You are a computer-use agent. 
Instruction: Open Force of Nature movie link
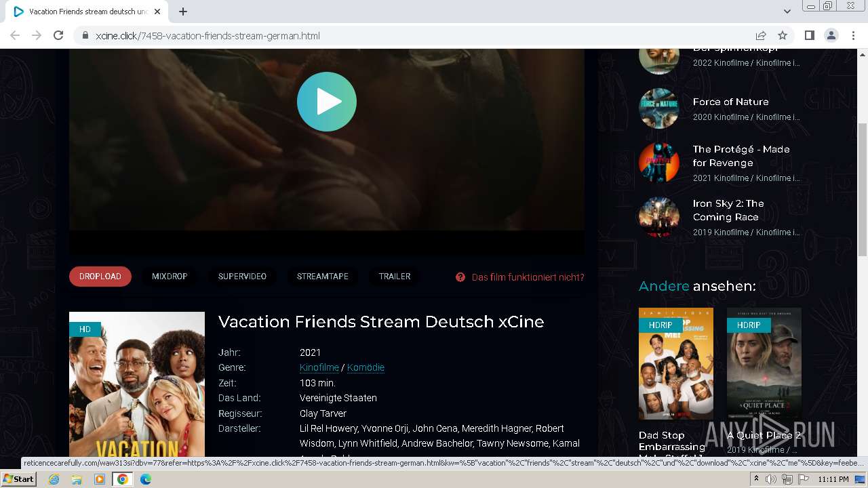[731, 102]
